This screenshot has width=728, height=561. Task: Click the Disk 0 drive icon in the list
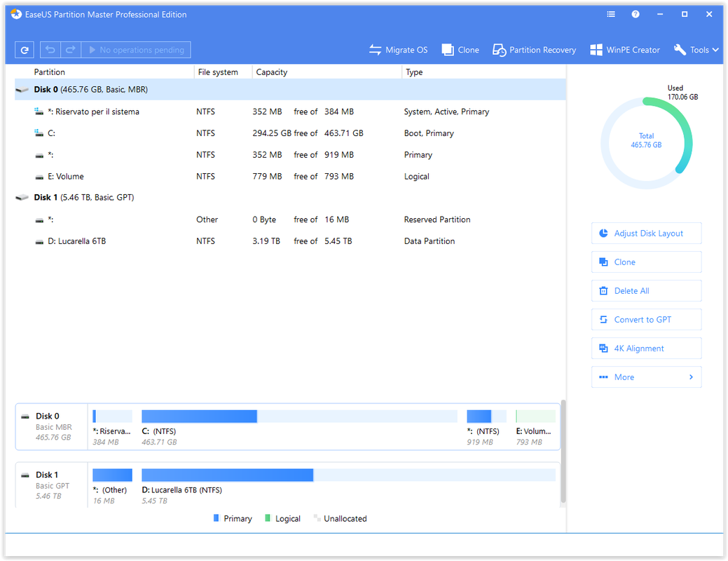pyautogui.click(x=22, y=89)
